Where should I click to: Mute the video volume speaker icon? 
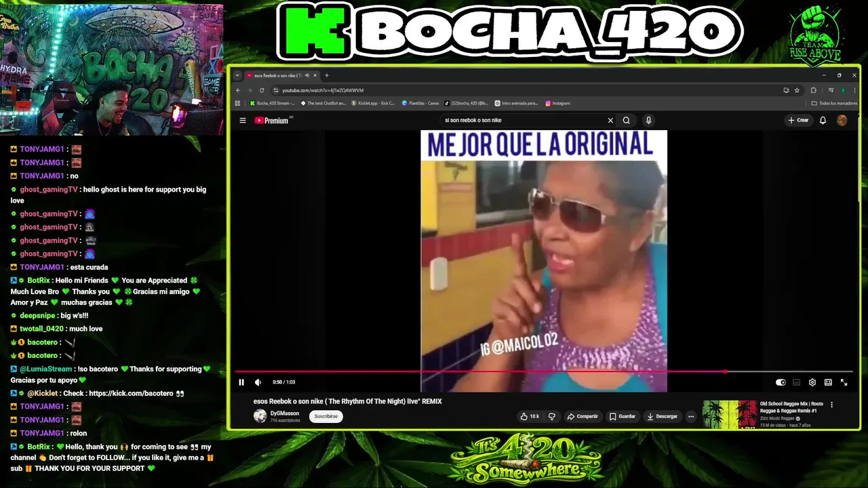258,382
